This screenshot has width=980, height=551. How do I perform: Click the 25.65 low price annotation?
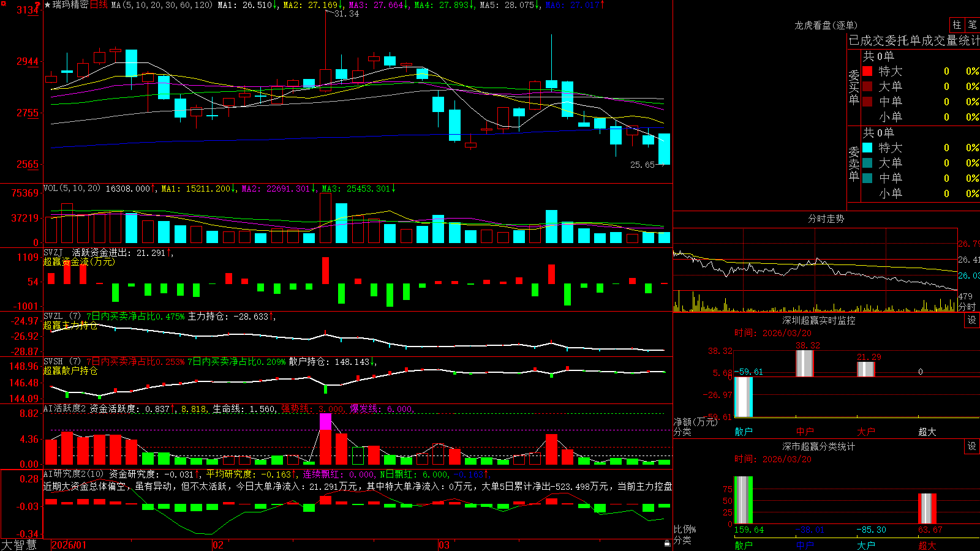pos(643,165)
